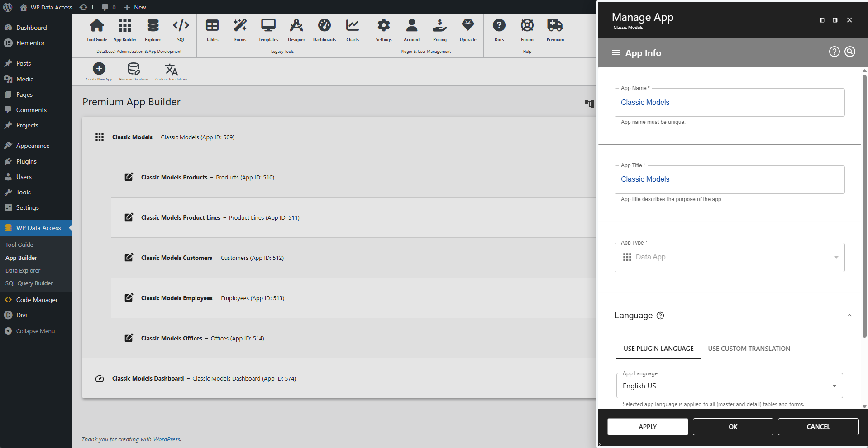Open the WordPress link in the footer
The width and height of the screenshot is (868, 448).
167,439
